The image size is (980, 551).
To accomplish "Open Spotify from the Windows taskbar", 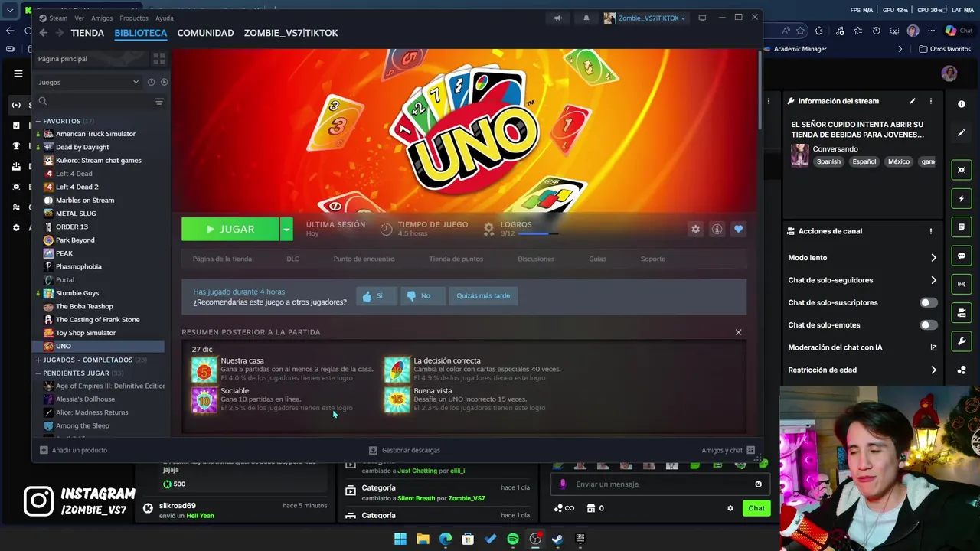I will pyautogui.click(x=513, y=539).
